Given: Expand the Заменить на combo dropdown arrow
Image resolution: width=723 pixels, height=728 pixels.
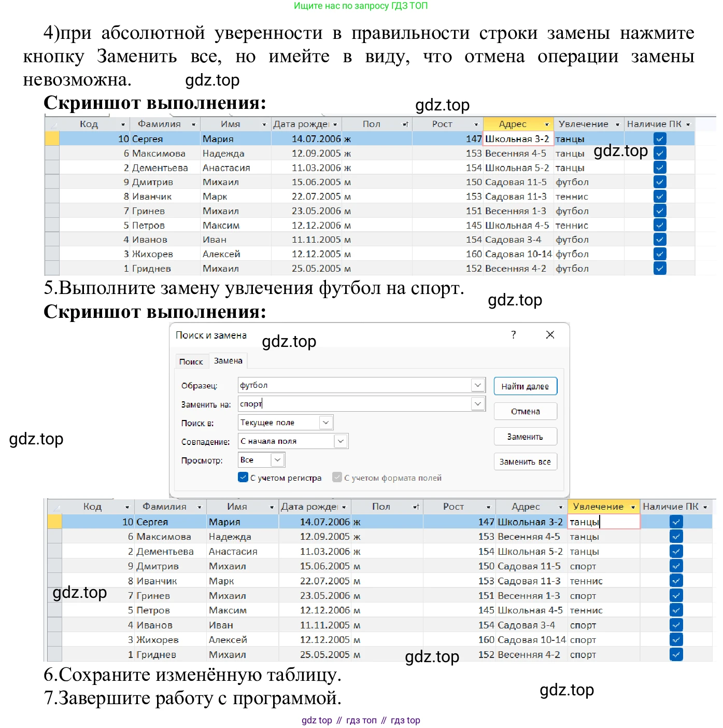Looking at the screenshot, I should (x=478, y=404).
